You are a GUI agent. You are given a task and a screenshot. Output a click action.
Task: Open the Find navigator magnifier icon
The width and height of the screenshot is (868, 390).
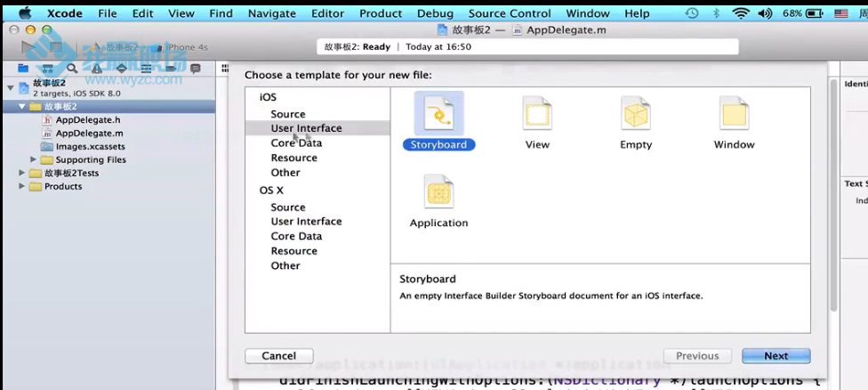tap(72, 69)
